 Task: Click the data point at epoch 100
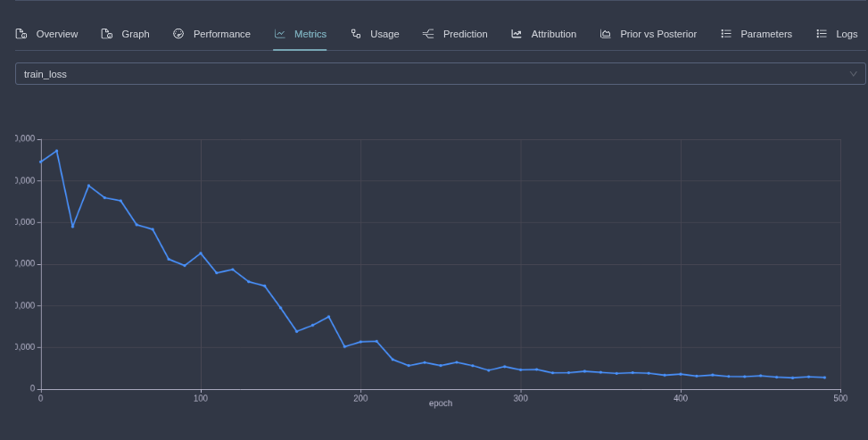point(201,253)
